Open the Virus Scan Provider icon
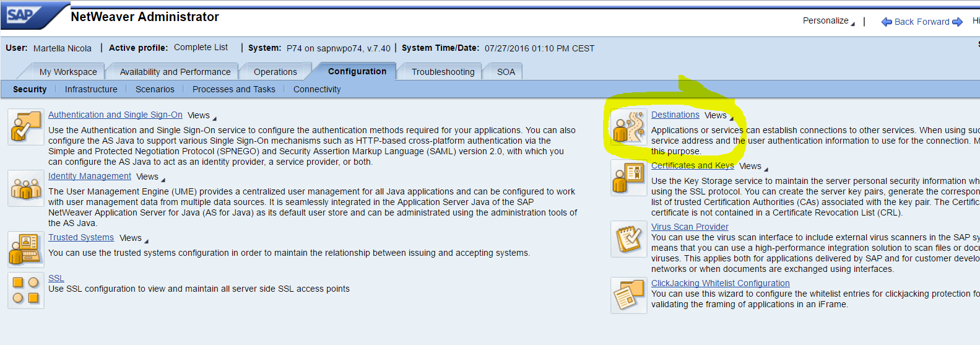 (629, 239)
